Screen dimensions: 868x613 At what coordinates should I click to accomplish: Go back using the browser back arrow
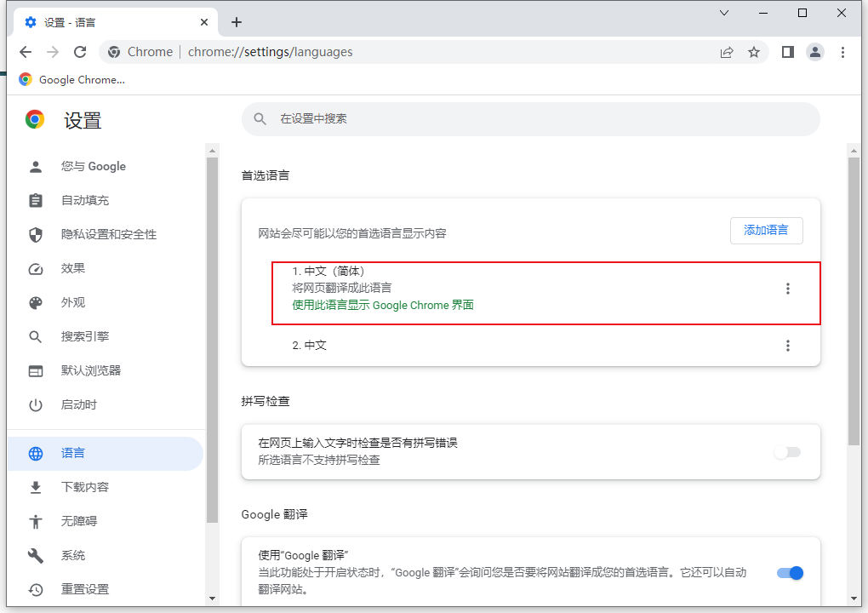coord(26,52)
